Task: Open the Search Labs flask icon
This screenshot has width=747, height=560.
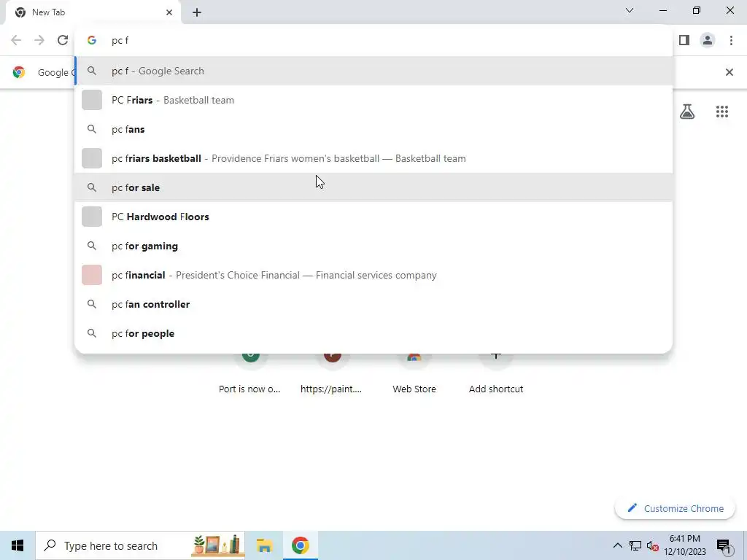Action: click(x=687, y=112)
